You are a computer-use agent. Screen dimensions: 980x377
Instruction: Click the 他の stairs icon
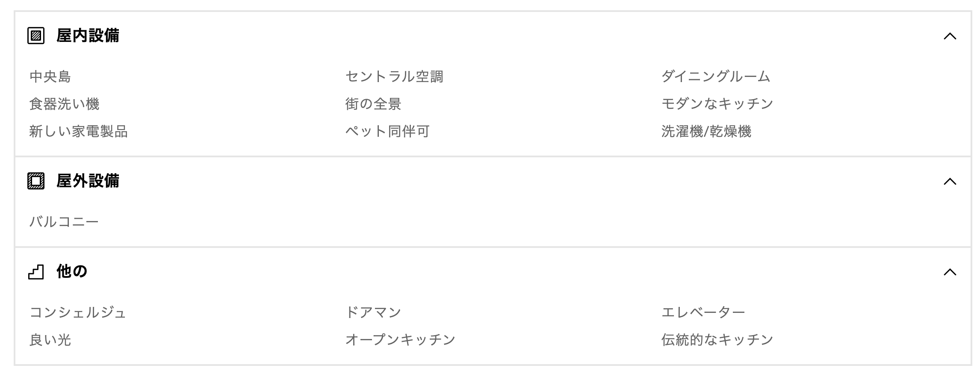pyautogui.click(x=36, y=272)
